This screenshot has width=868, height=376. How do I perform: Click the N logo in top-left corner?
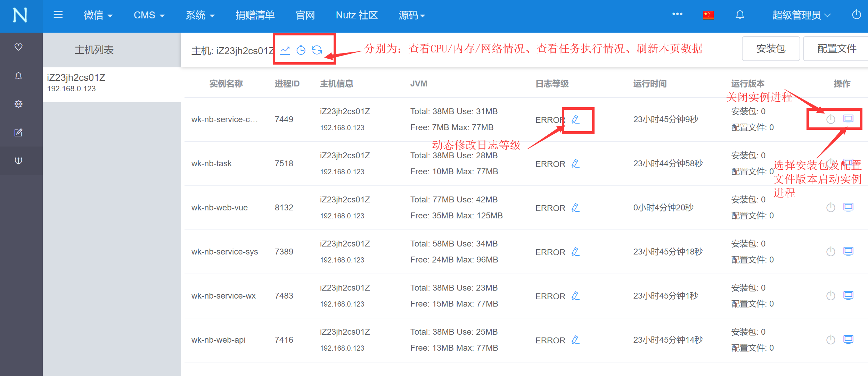tap(20, 15)
